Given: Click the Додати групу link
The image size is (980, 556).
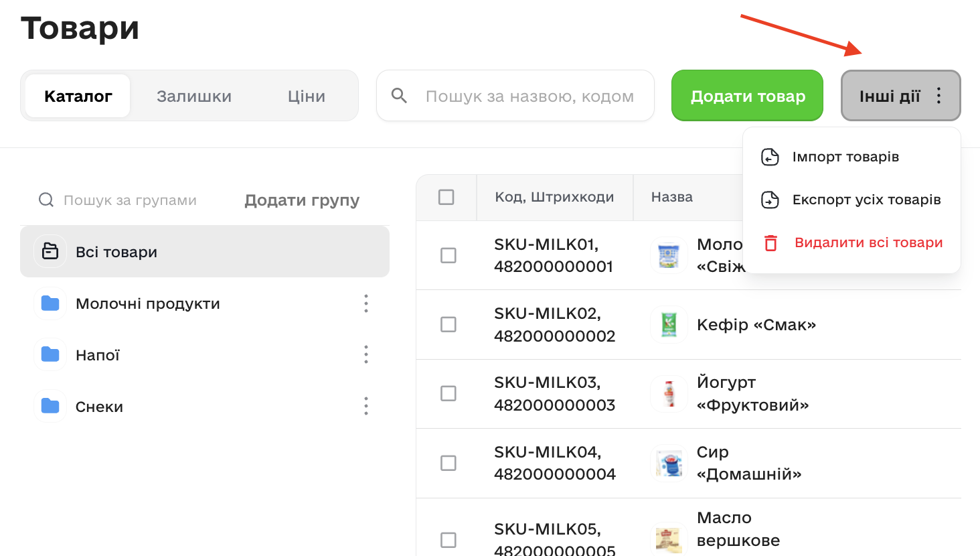Looking at the screenshot, I should 302,200.
